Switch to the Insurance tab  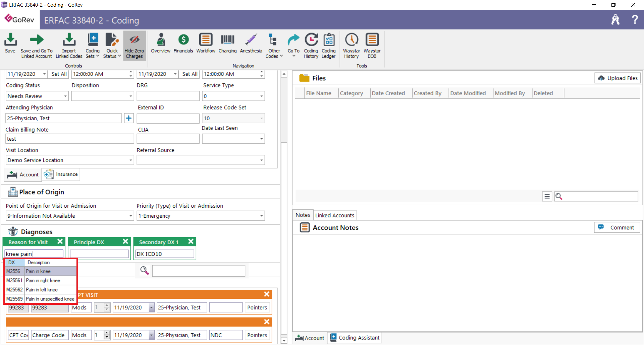point(61,174)
